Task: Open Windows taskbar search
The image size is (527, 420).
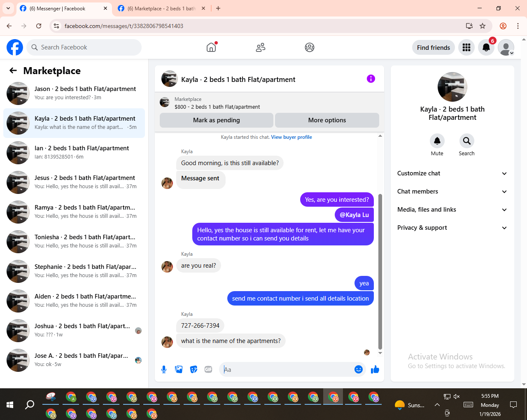Action: pos(30,405)
